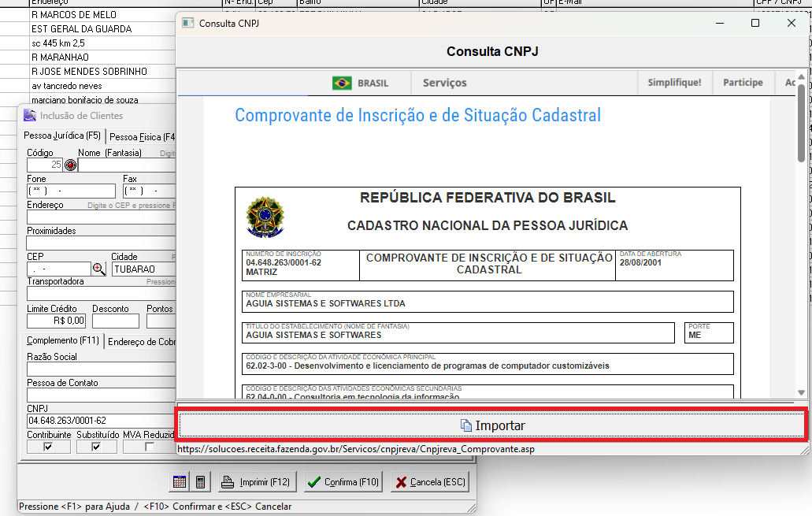Screen dimensions: 812x516
Task: Click the Simplifique! link in the header
Action: 674,83
